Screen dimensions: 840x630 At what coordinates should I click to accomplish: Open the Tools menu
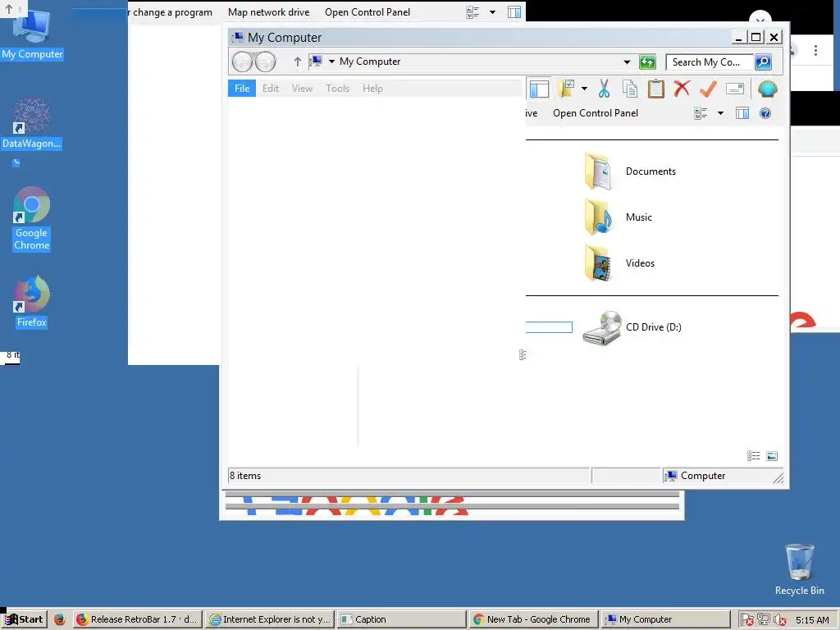[337, 89]
